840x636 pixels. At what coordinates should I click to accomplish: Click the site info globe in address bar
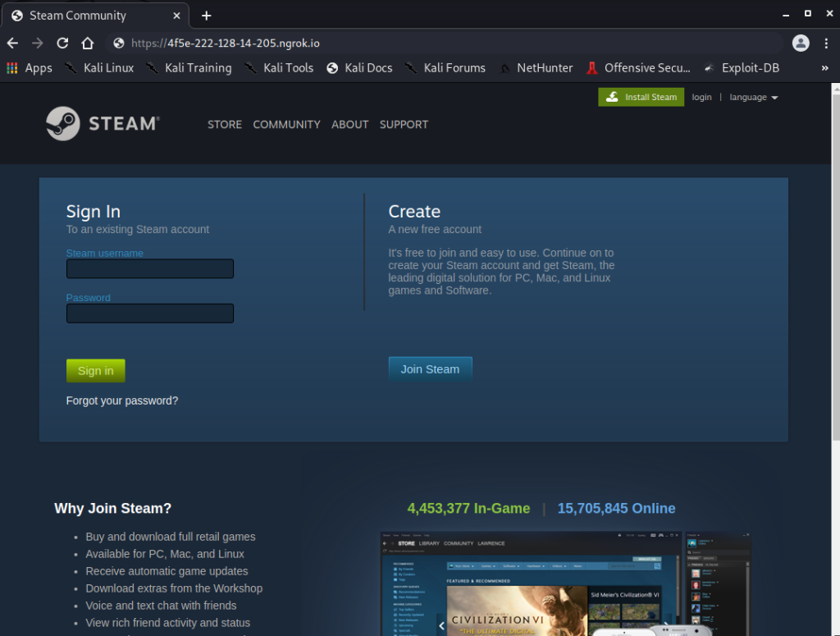tap(119, 43)
